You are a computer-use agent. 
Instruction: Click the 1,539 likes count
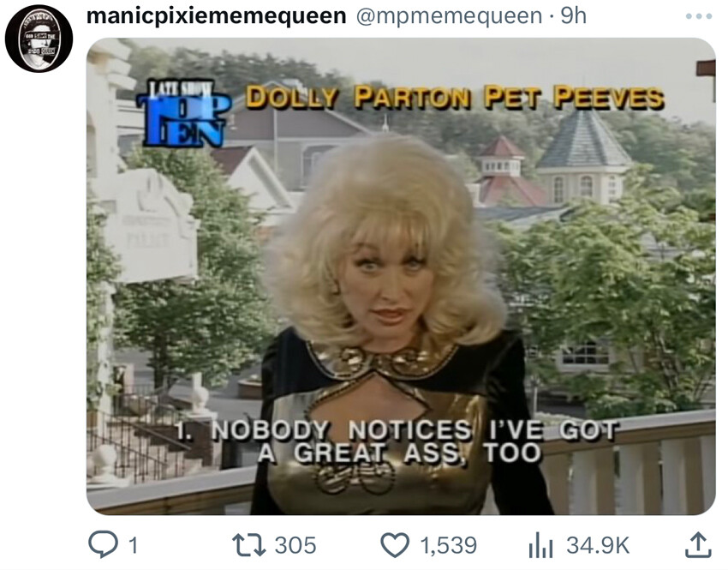(x=449, y=545)
